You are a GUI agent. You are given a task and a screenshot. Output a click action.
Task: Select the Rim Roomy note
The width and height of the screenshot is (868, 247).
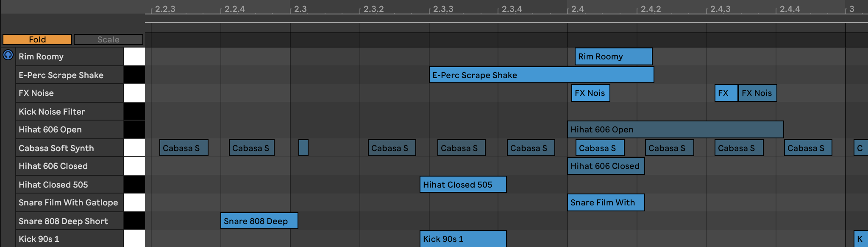pos(613,56)
